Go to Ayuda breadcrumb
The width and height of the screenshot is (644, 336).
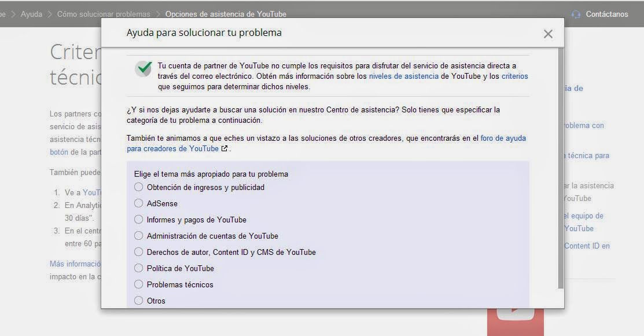31,14
